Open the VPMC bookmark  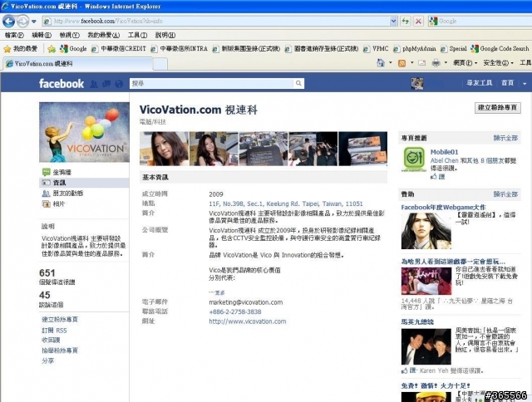[376, 49]
